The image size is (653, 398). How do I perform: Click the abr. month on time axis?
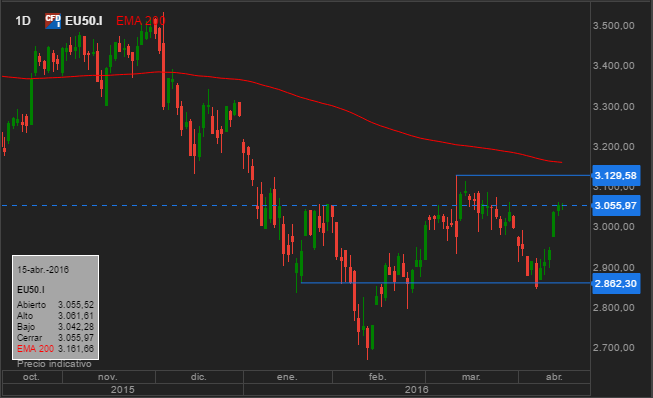[554, 377]
